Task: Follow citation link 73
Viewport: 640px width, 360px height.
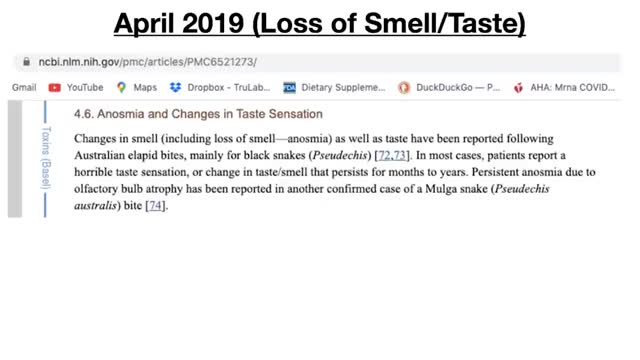Action: [400, 156]
